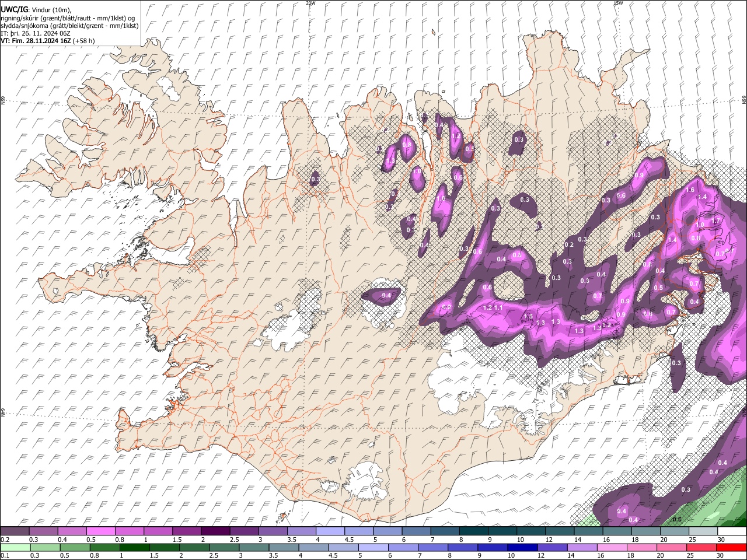747x560 pixels.
Task: Select the light lavender upper swatch between 4 and 4.5
Action: pyautogui.click(x=330, y=531)
